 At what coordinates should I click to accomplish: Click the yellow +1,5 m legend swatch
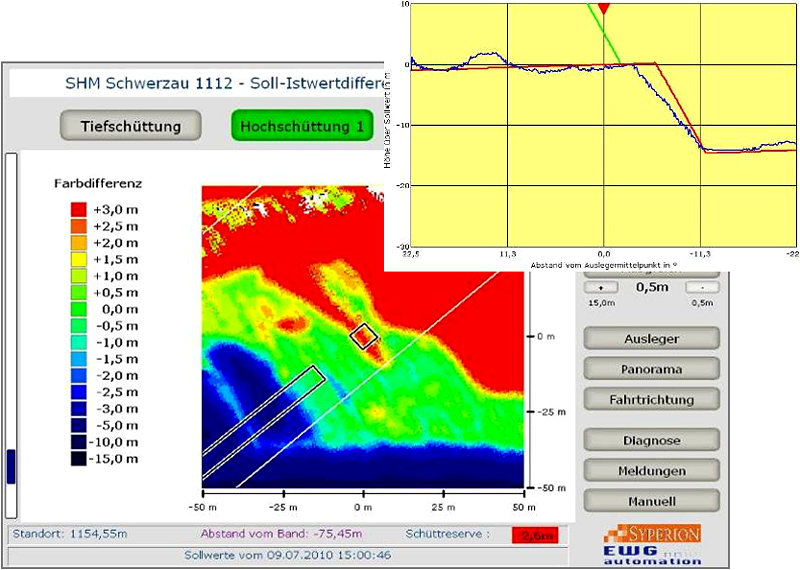[x=77, y=259]
